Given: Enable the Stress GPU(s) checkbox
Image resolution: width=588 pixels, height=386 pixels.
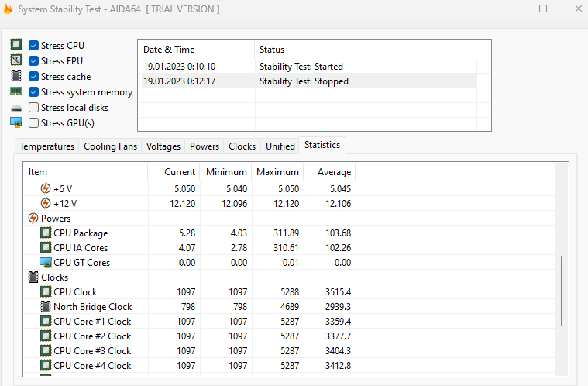Looking at the screenshot, I should [x=34, y=123].
